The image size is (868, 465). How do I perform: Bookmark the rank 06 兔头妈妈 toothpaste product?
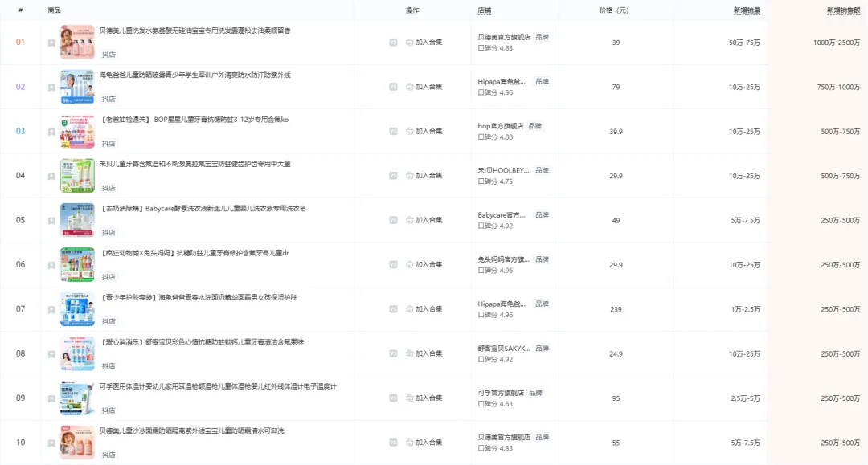[x=51, y=265]
